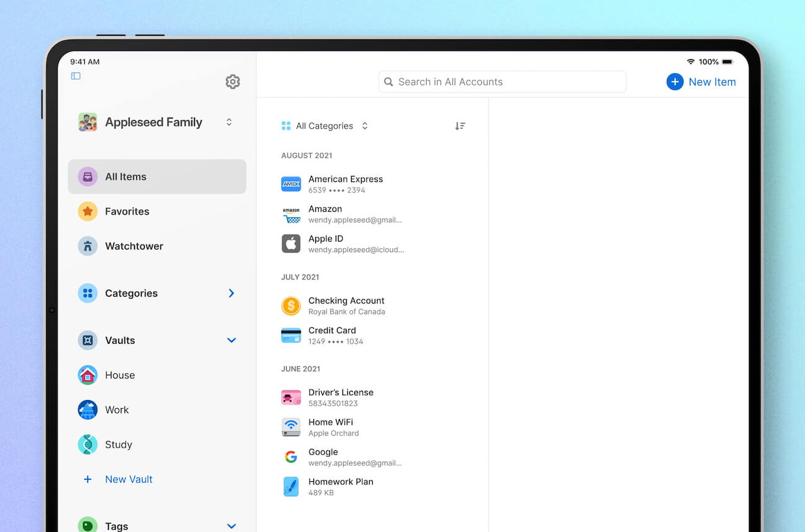The image size is (805, 532).
Task: Expand the Categories section arrow
Action: tap(231, 293)
